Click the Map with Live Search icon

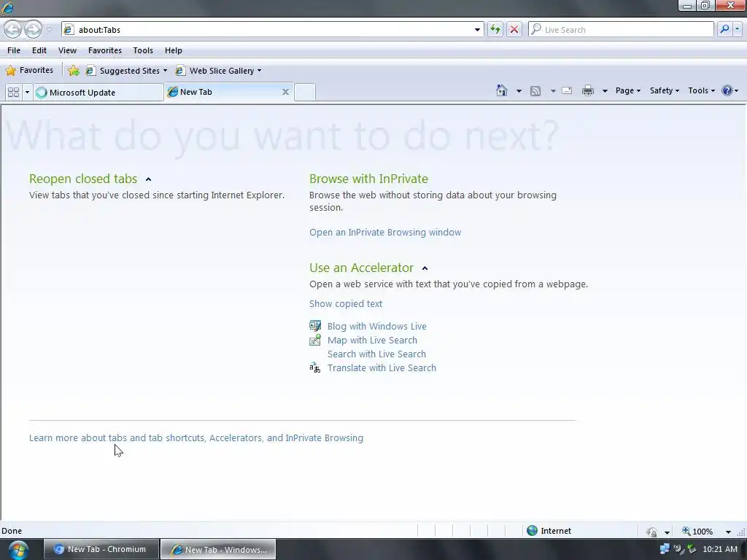point(315,340)
